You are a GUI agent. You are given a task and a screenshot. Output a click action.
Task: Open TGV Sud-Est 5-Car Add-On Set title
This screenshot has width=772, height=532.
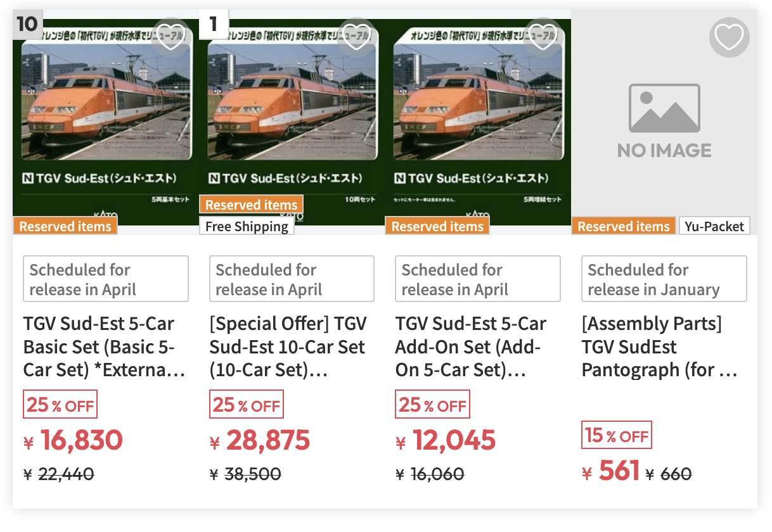click(471, 346)
